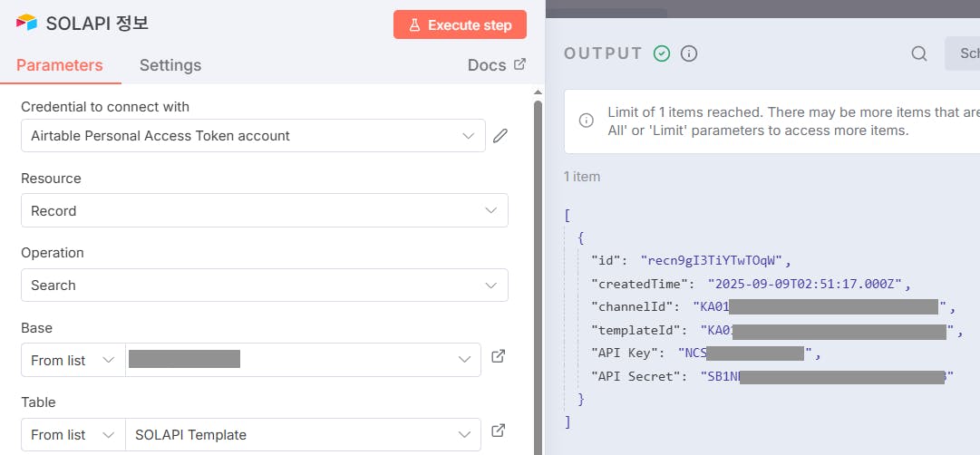This screenshot has width=980, height=455.
Task: Click the scroll up arrow of parameters panel
Action: (539, 92)
